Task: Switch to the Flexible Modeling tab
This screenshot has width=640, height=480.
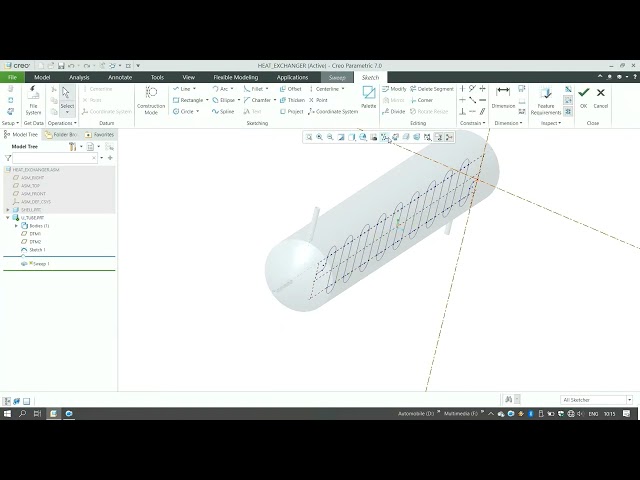Action: pos(236,77)
